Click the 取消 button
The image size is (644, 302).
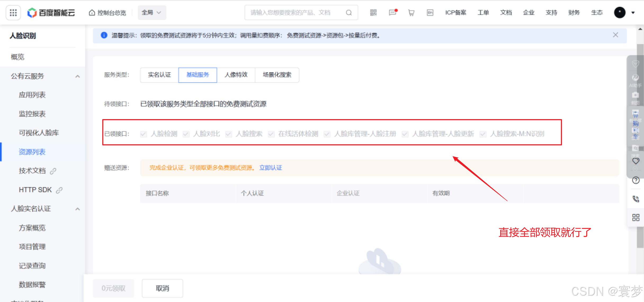(162, 288)
